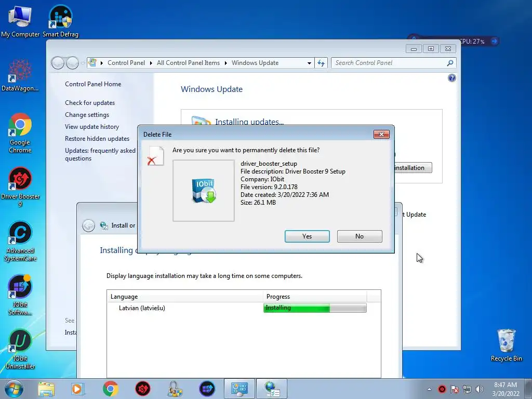Open Driver Booster from the taskbar
Image resolution: width=532 pixels, height=399 pixels.
click(x=142, y=389)
